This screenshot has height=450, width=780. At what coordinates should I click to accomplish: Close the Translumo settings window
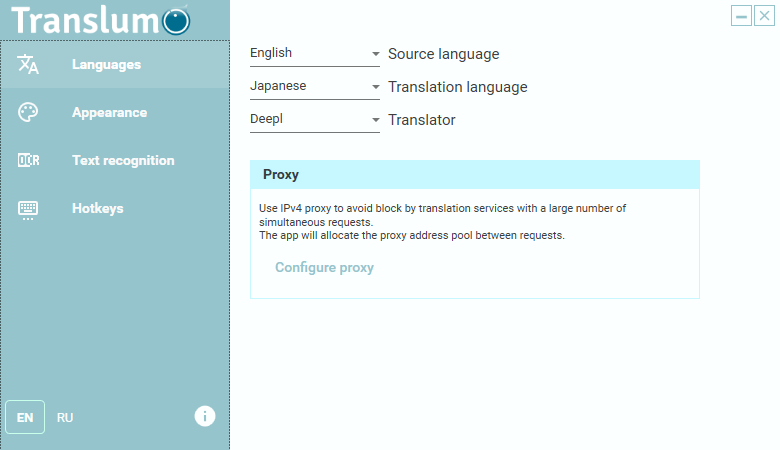pos(764,16)
